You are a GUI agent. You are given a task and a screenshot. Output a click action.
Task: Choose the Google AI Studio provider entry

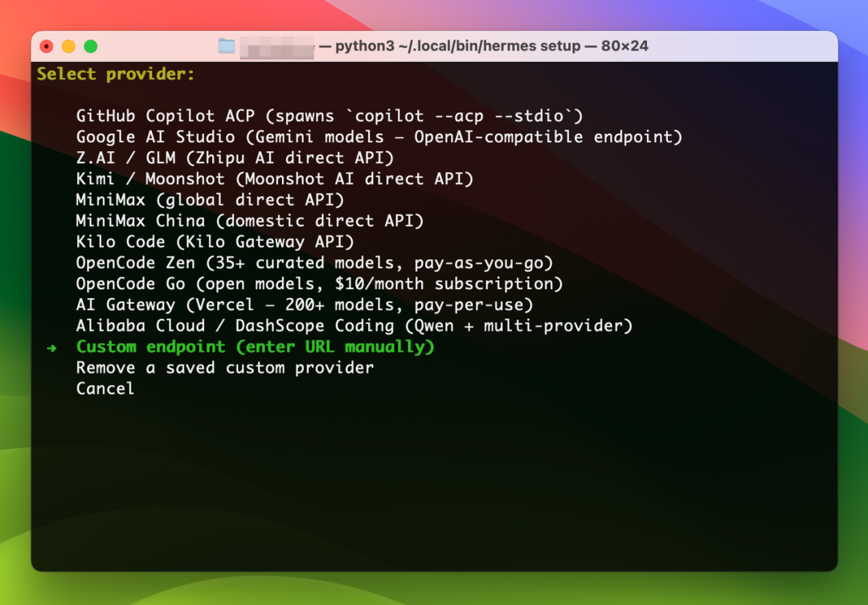point(379,137)
